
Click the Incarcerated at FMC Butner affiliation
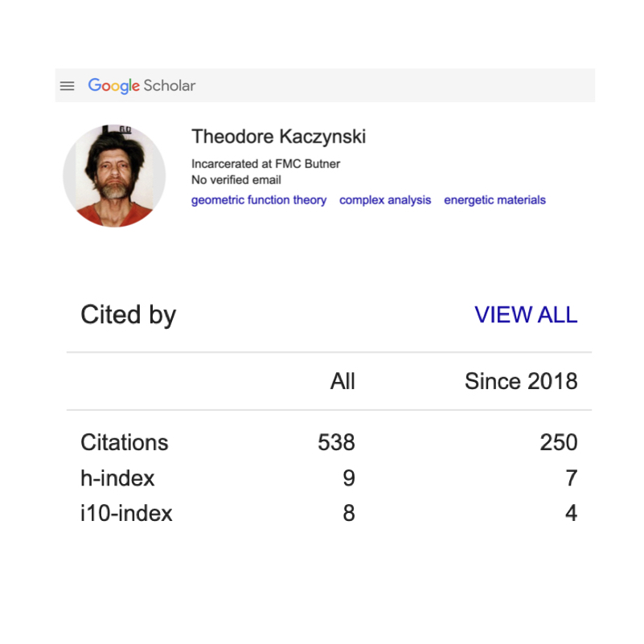[265, 164]
